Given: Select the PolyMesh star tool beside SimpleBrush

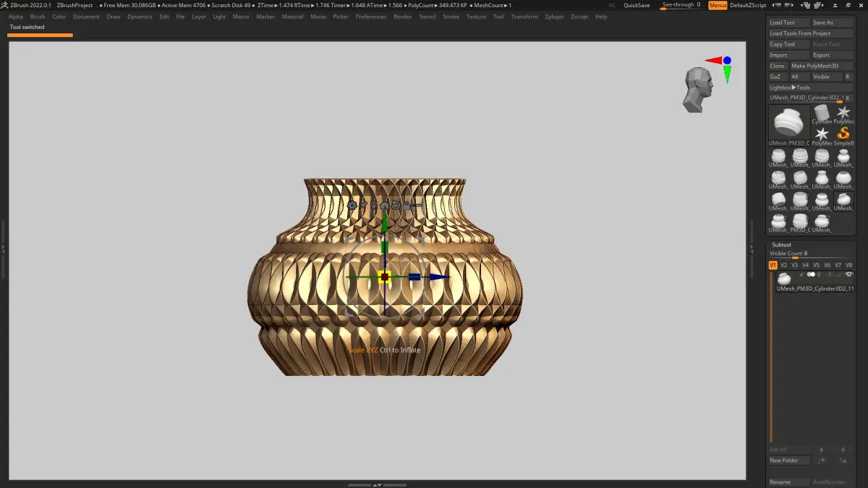Looking at the screenshot, I should click(x=822, y=135).
